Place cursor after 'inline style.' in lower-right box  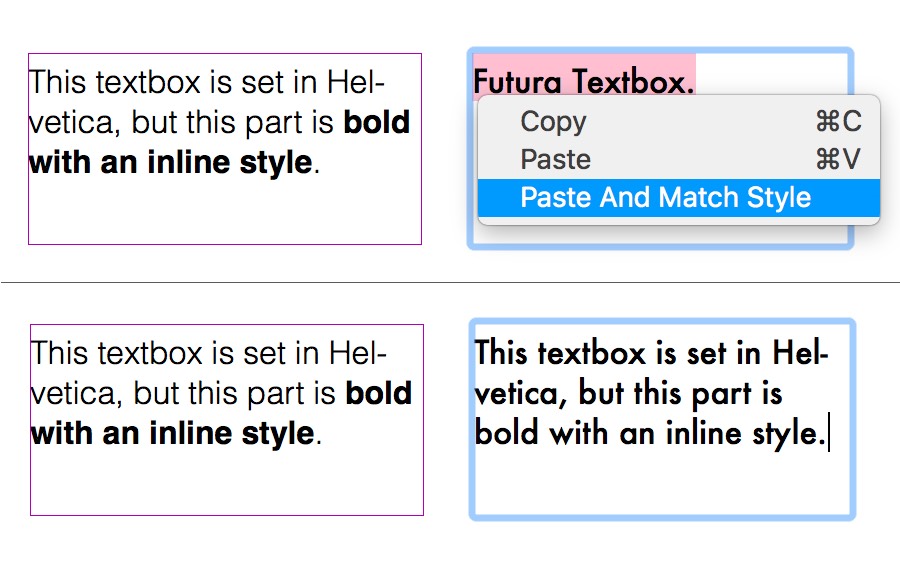(829, 435)
